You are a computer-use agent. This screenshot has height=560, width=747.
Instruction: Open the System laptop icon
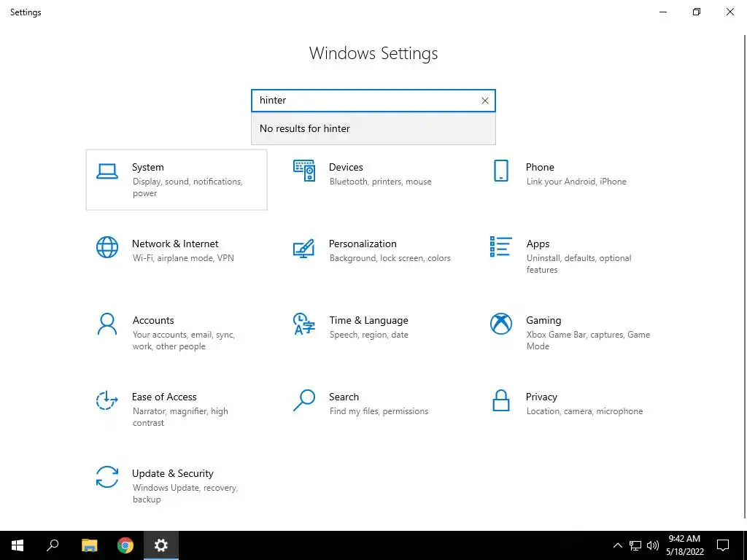pos(107,171)
